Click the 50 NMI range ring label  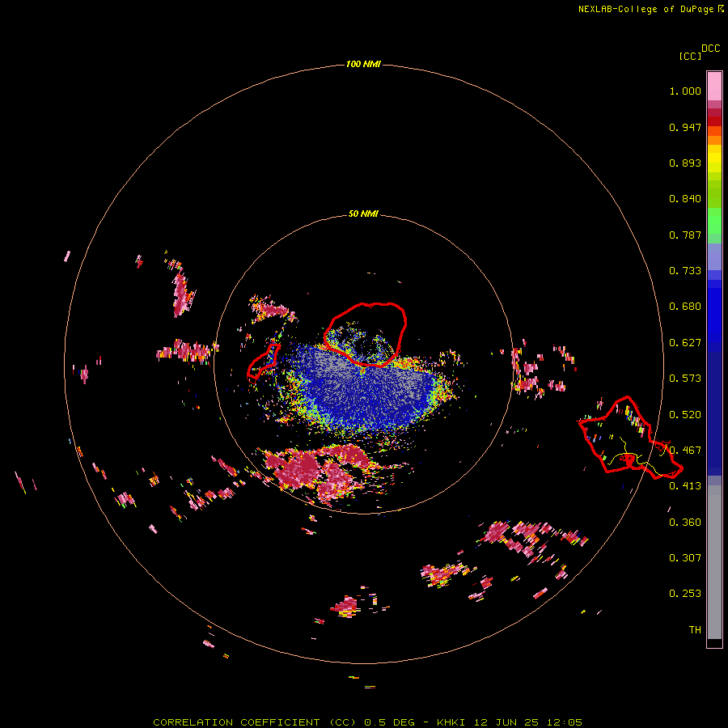click(x=363, y=214)
